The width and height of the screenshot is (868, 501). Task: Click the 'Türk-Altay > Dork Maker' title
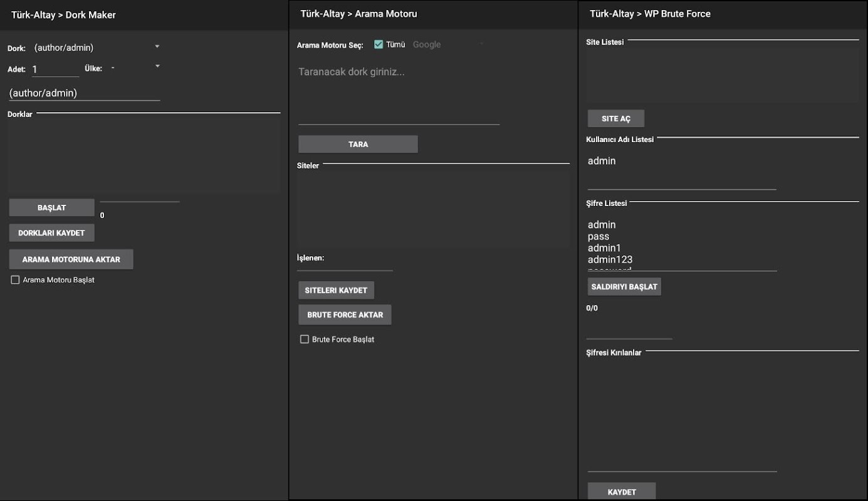pos(63,14)
